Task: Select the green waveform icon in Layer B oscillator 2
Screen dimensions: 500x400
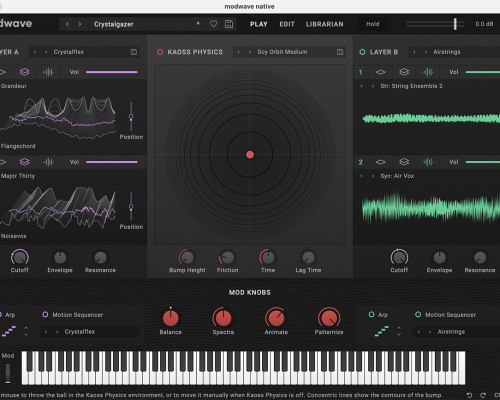Action: coord(428,162)
